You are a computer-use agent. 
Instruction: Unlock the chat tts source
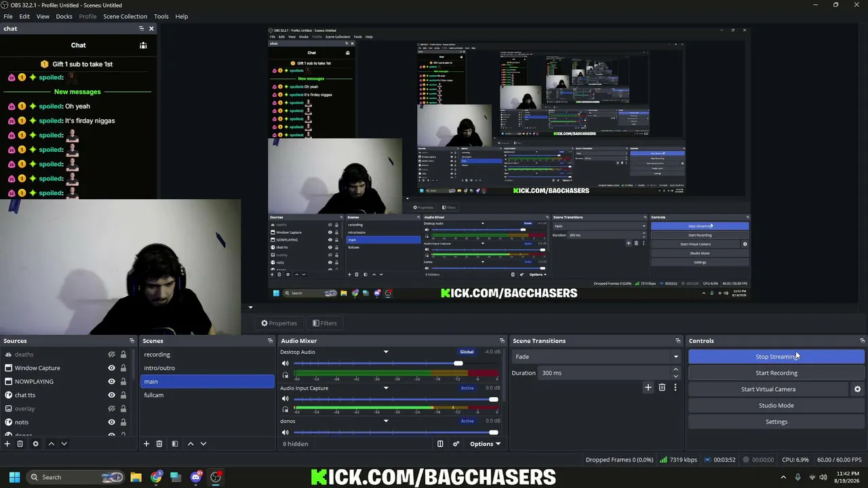tap(123, 395)
